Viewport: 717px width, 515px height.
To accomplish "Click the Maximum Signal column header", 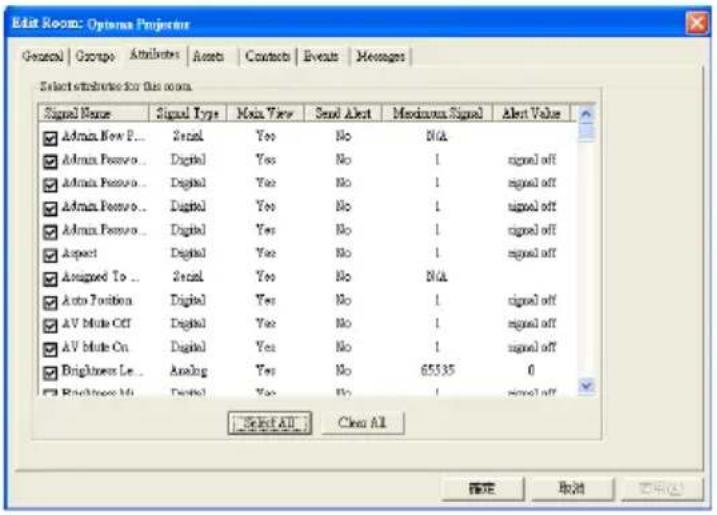I will (x=438, y=113).
